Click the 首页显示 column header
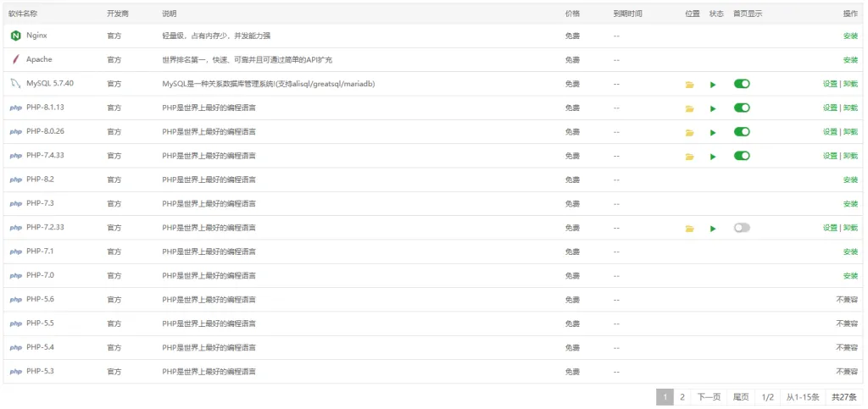This screenshot has height=409, width=868. pyautogui.click(x=748, y=14)
